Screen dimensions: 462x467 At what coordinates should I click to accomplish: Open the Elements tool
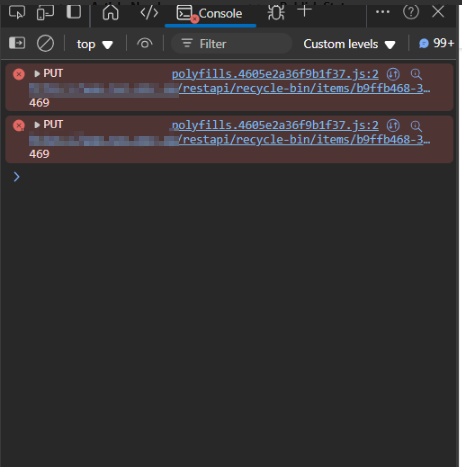[x=149, y=13]
